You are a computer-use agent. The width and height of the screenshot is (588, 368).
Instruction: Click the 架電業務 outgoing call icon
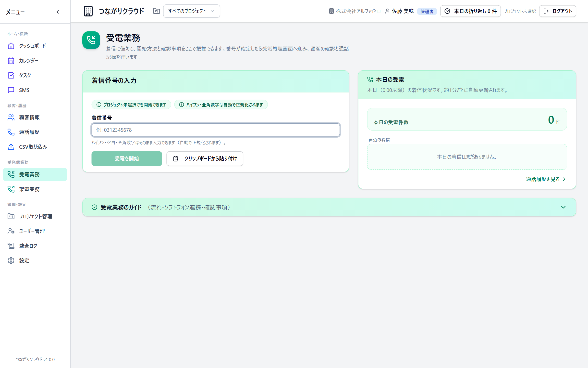11,189
